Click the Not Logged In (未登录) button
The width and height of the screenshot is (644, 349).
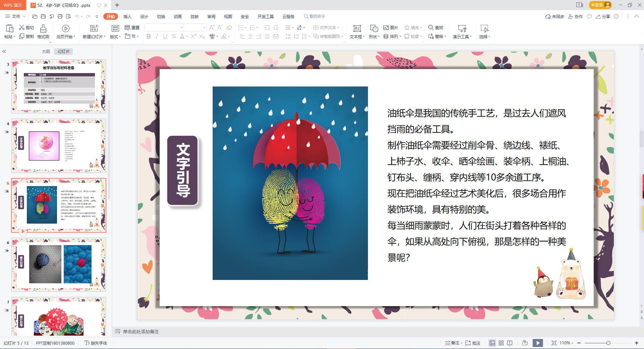click(x=600, y=5)
